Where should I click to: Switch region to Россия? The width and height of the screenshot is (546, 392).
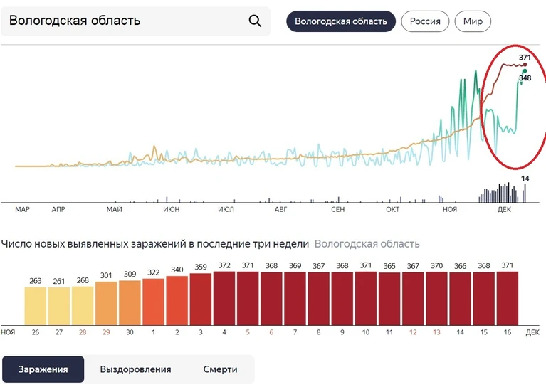[425, 21]
